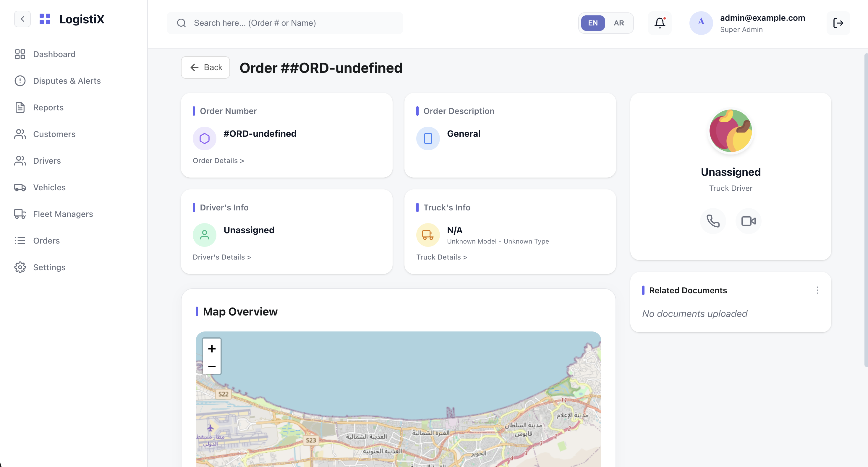Click the driver fruit avatar image
Screen dimensions: 868x467
731,131
